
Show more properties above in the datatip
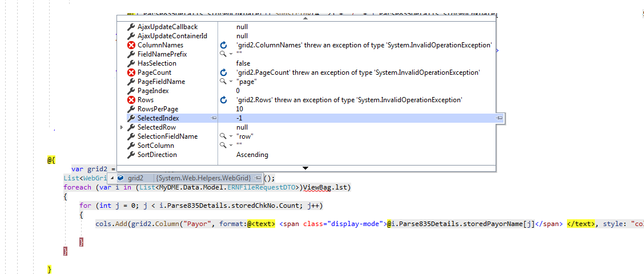tap(305, 18)
